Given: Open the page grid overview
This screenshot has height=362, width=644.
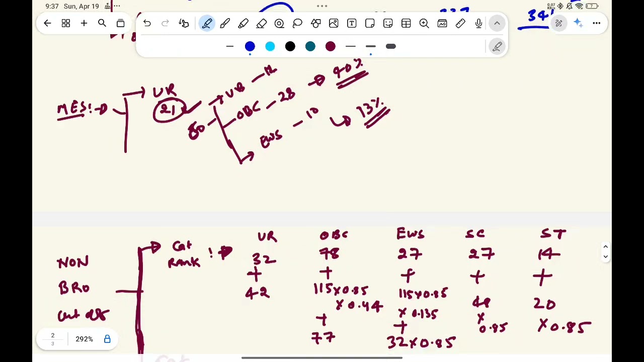Looking at the screenshot, I should tap(66, 23).
